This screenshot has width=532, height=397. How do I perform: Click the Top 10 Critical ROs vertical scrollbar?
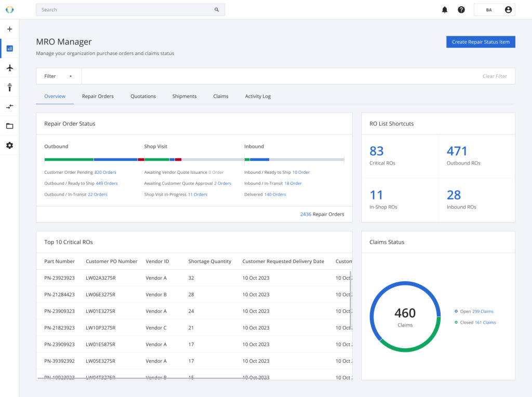(351, 299)
